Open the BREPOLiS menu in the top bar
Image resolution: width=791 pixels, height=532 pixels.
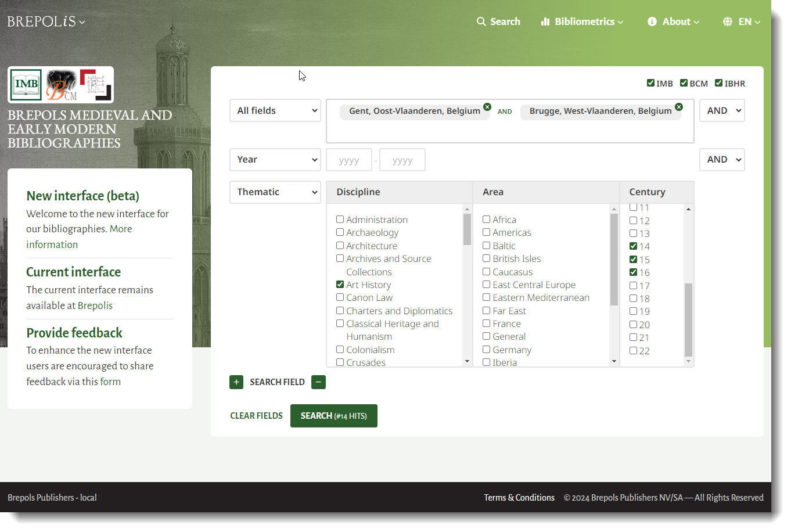point(44,21)
